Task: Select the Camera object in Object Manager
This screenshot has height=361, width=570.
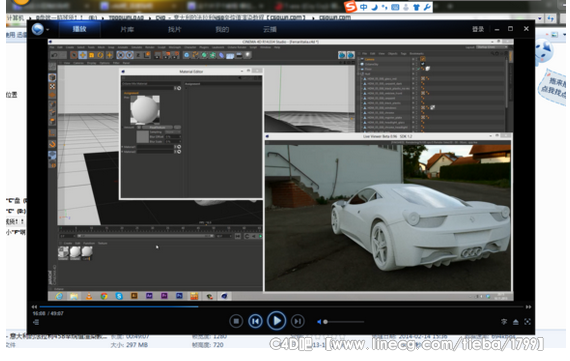Action: 369,59
